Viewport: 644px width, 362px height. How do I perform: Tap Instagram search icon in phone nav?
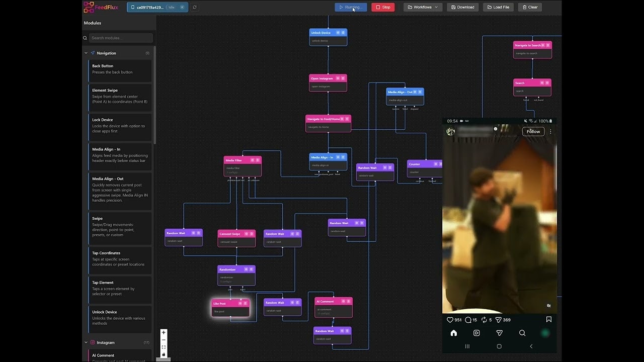pyautogui.click(x=522, y=333)
